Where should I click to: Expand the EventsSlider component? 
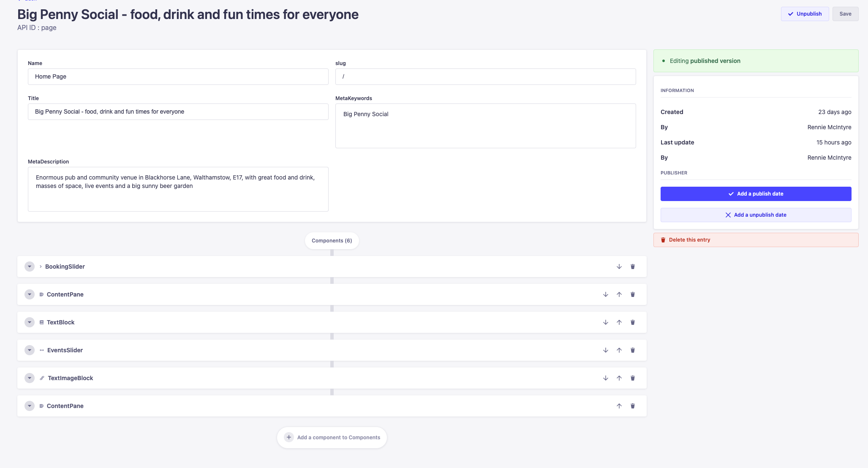(x=30, y=350)
